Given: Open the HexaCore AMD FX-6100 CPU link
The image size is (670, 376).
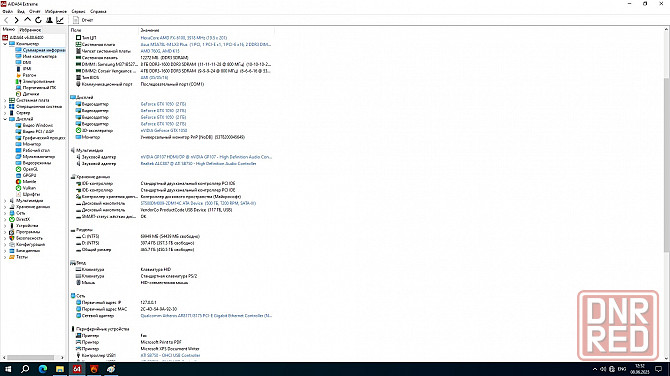Looking at the screenshot, I should click(x=184, y=38).
